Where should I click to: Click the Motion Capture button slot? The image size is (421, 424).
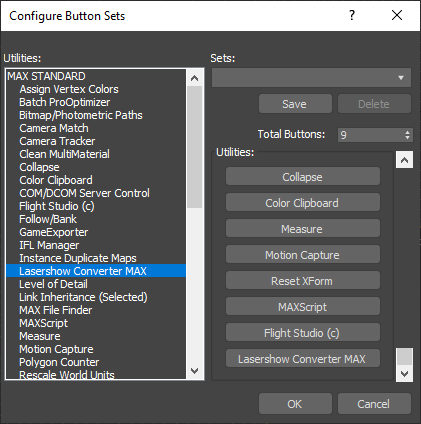point(303,255)
